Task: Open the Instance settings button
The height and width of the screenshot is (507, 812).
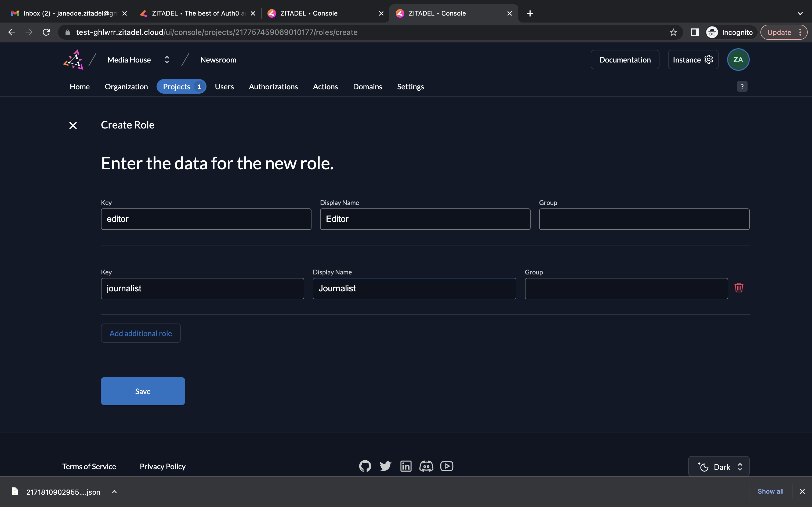Action: point(693,60)
